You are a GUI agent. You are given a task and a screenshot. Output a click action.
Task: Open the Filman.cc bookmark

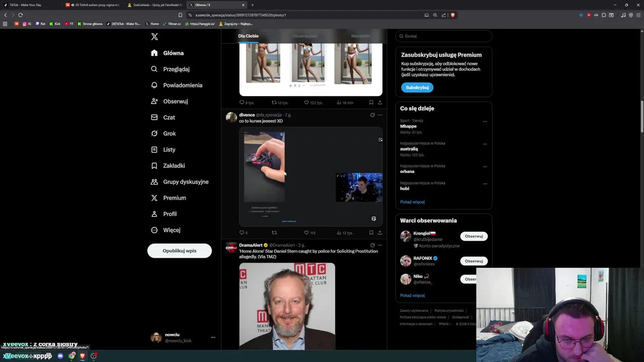coord(172,24)
